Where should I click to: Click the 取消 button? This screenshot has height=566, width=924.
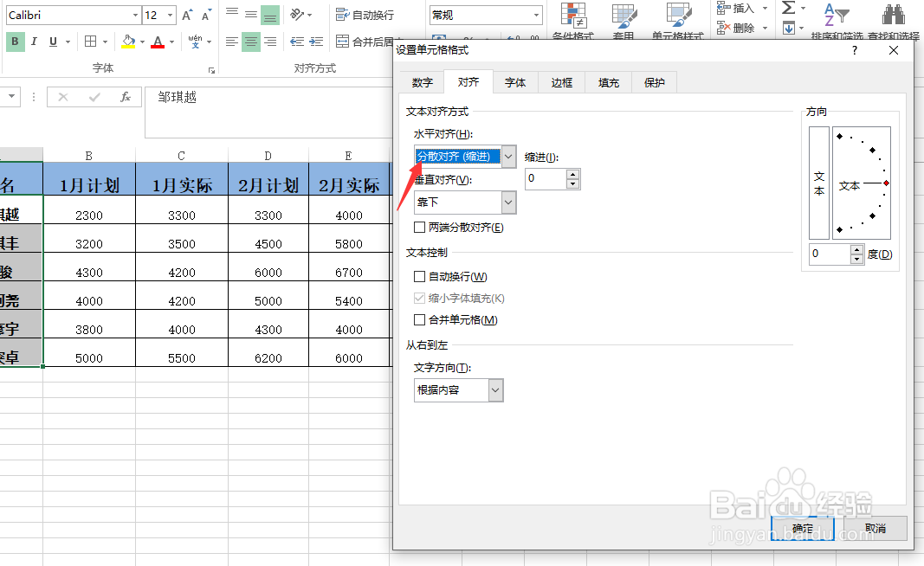pos(876,528)
